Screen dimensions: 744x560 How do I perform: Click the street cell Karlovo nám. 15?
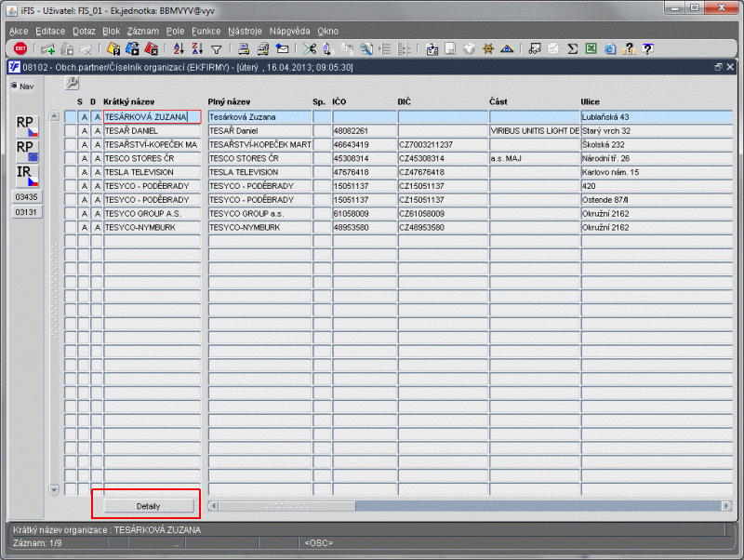click(x=657, y=172)
